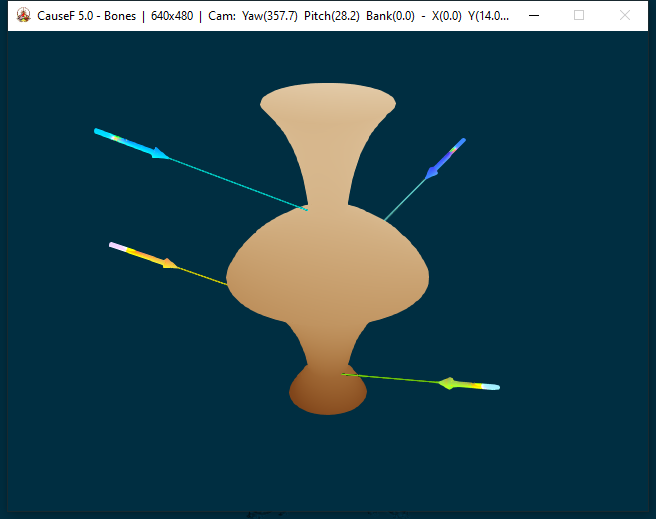Minimize the CauseF window
The height and width of the screenshot is (519, 656).
(x=535, y=16)
